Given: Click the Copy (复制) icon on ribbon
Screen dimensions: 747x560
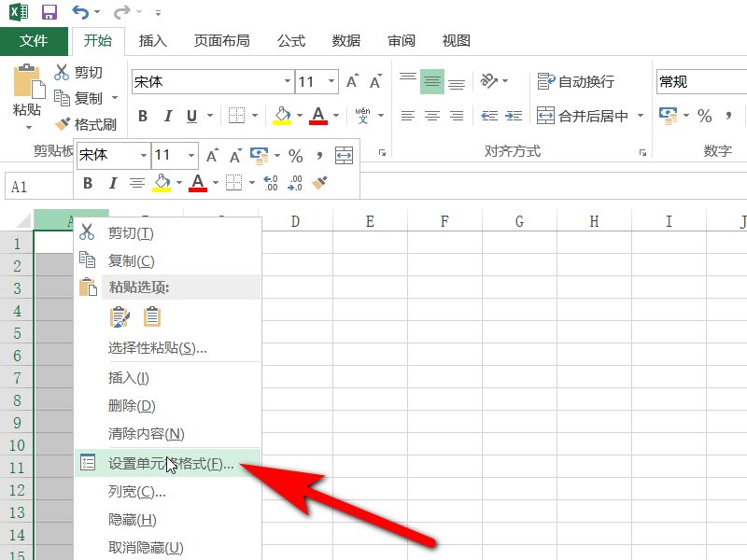Looking at the screenshot, I should 63,97.
